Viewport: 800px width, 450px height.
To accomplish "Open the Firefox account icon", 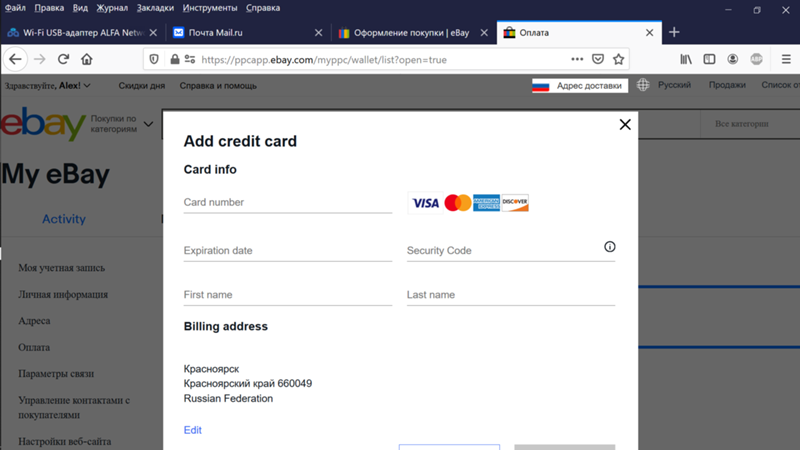I will [733, 59].
